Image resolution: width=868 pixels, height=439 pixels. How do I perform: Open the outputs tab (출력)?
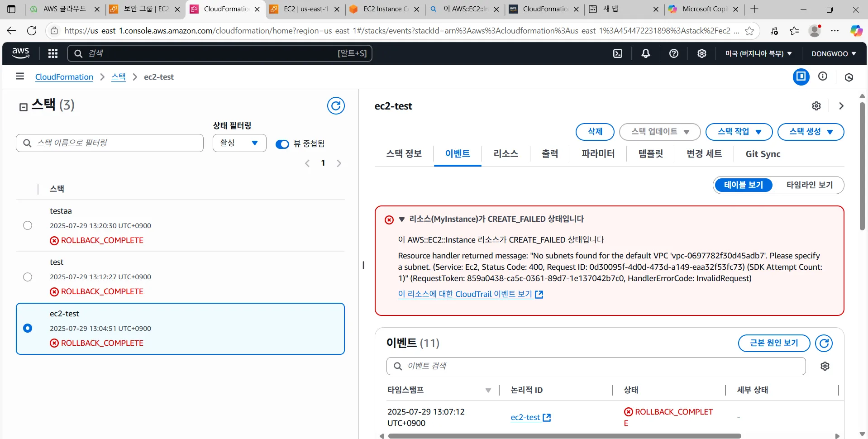click(550, 154)
